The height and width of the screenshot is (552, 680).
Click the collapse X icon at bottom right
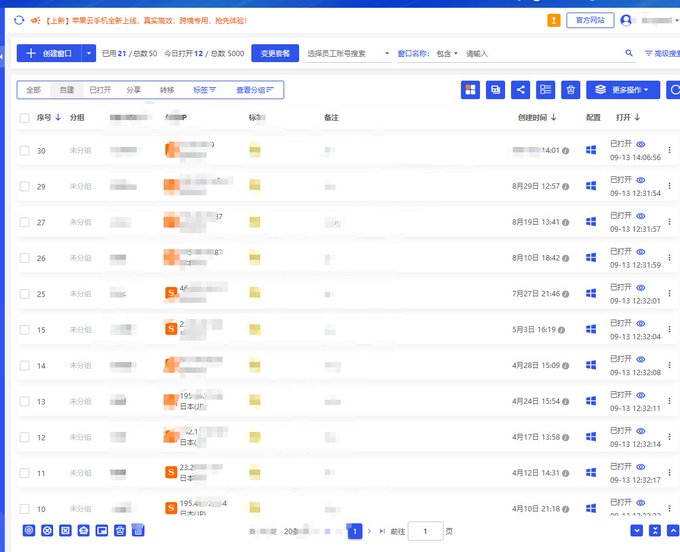click(655, 530)
